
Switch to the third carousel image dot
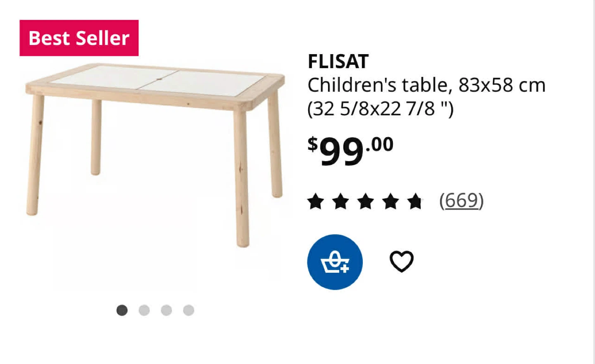pos(167,310)
